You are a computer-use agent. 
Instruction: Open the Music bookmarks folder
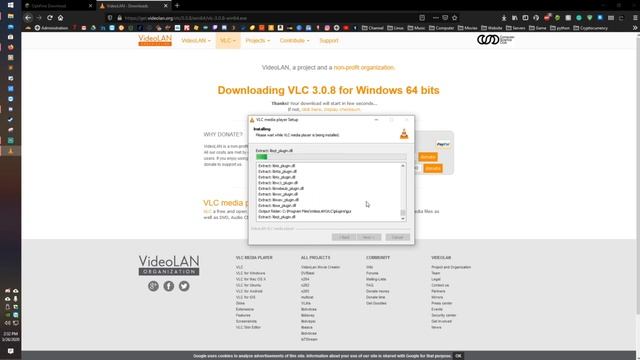click(x=416, y=28)
